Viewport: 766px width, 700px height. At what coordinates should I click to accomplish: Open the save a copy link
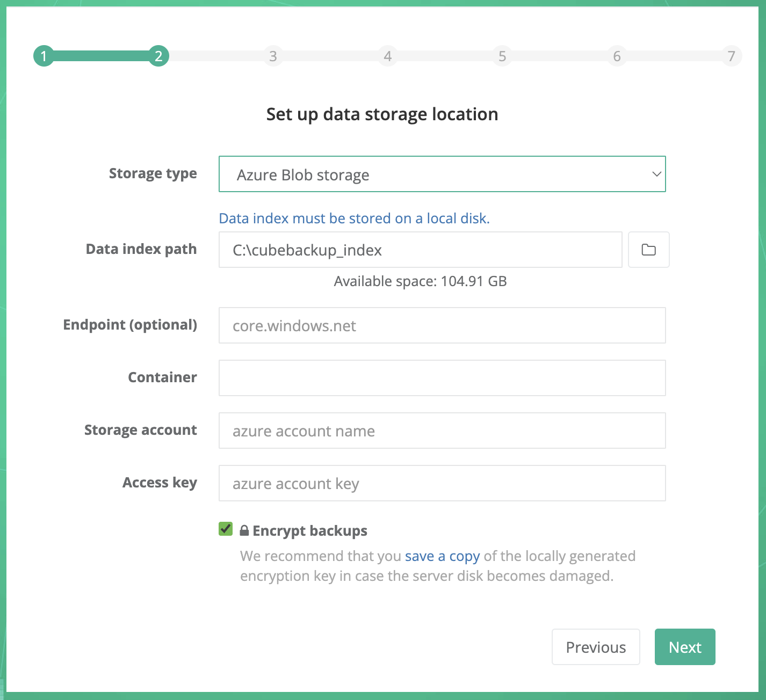click(x=442, y=556)
